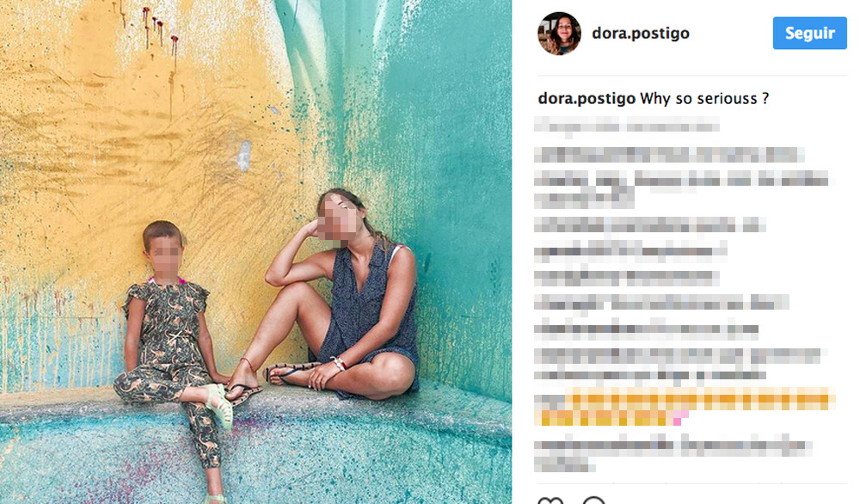The image size is (860, 504).
Task: Click the pink emoji ending the highlighted comment
Action: click(x=677, y=421)
